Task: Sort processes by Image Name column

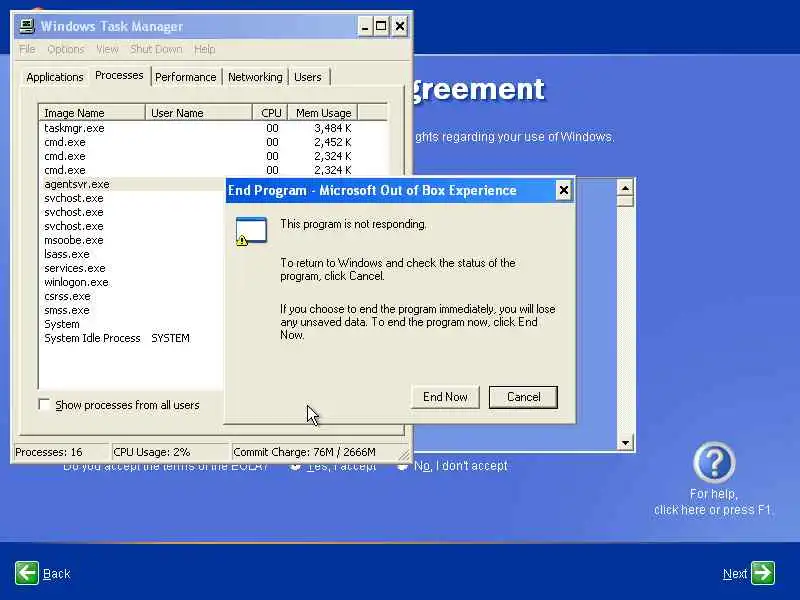Action: tap(92, 113)
